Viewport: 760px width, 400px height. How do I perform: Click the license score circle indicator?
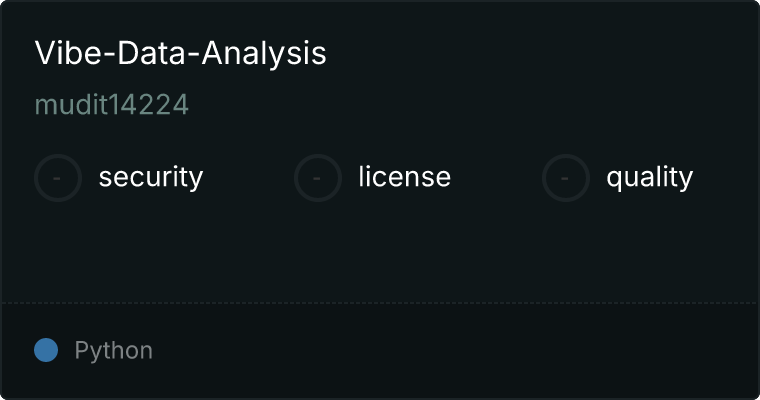coord(317,178)
